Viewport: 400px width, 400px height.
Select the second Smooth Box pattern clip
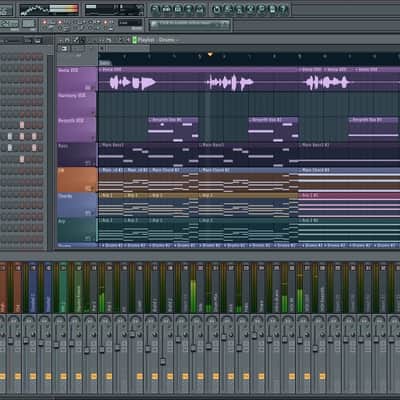click(x=273, y=130)
